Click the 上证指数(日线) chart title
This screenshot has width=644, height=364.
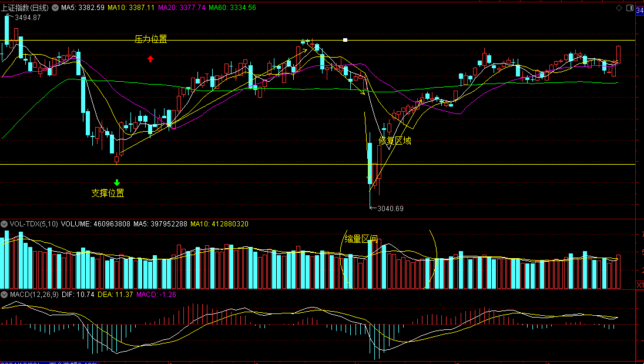tap(25, 8)
